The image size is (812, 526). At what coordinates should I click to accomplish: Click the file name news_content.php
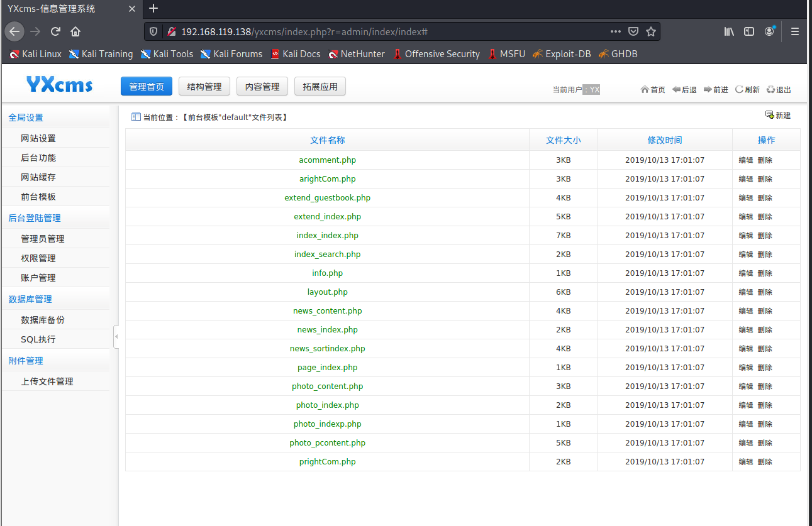point(328,311)
